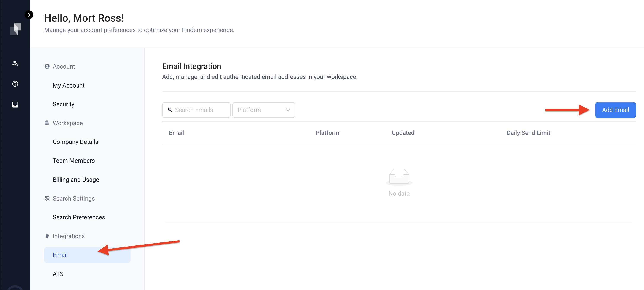Image resolution: width=644 pixels, height=290 pixels.
Task: Click the Platform dropdown chevron arrow
Action: (288, 110)
